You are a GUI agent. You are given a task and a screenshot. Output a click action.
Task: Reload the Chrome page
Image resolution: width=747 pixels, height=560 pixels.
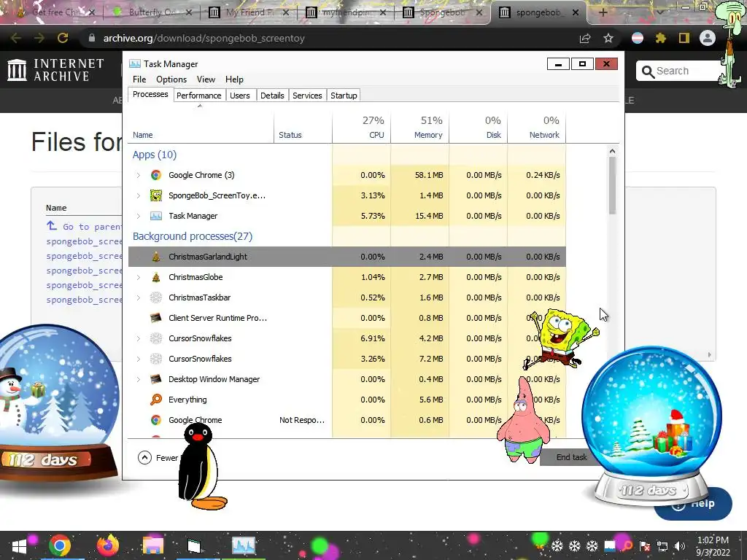click(x=63, y=38)
